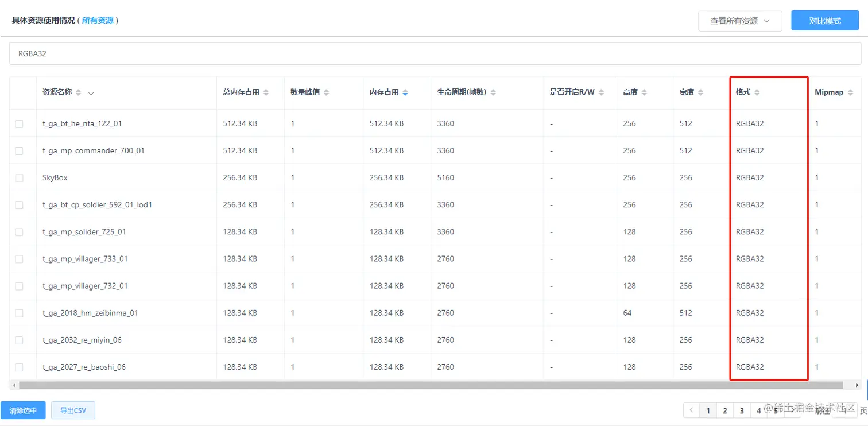Expand the 资源名称 filter chevron

92,94
